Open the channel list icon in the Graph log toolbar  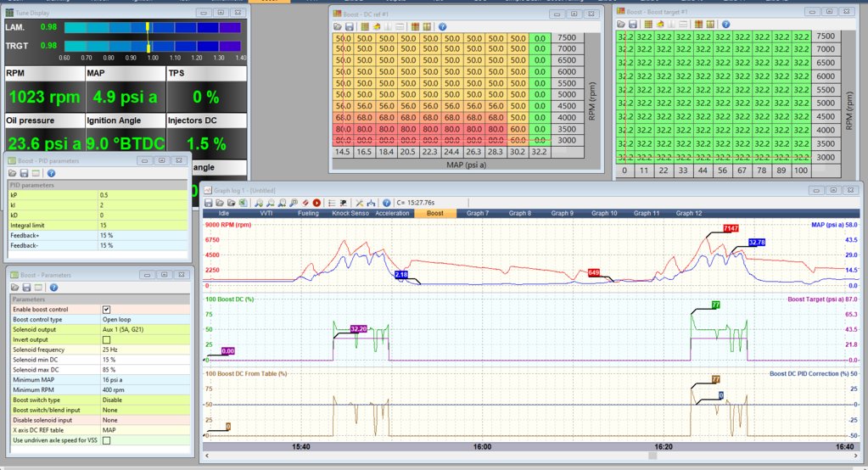[332, 203]
